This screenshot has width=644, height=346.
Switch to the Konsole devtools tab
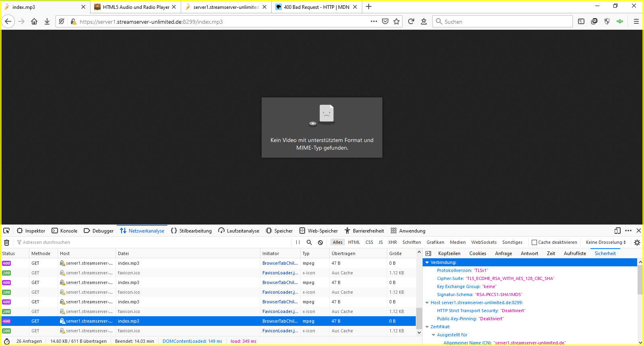click(x=65, y=231)
